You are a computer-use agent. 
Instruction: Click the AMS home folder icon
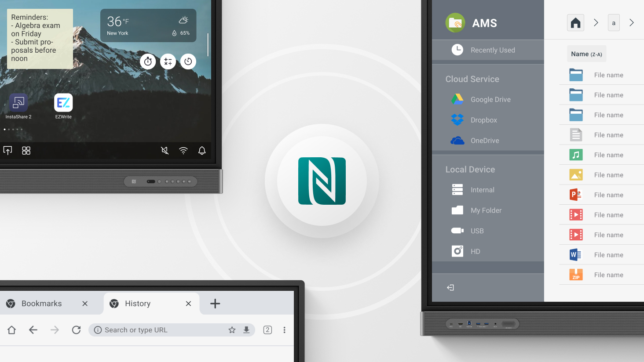tap(575, 23)
